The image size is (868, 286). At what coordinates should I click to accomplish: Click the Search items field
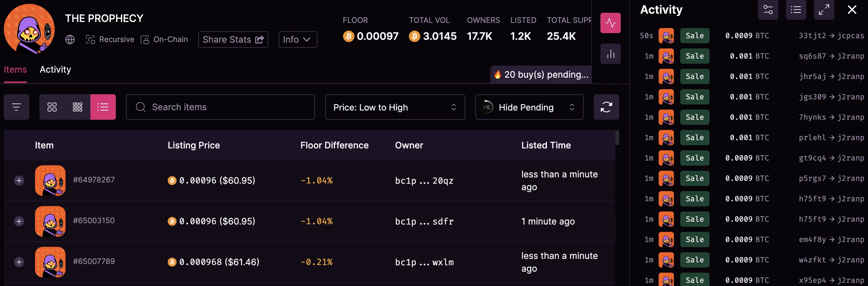point(220,107)
